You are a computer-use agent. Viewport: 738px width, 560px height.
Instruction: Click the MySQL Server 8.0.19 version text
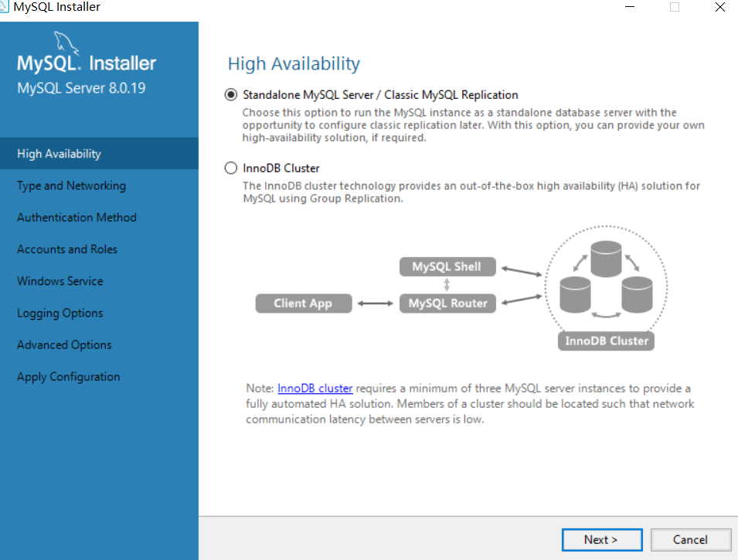81,88
